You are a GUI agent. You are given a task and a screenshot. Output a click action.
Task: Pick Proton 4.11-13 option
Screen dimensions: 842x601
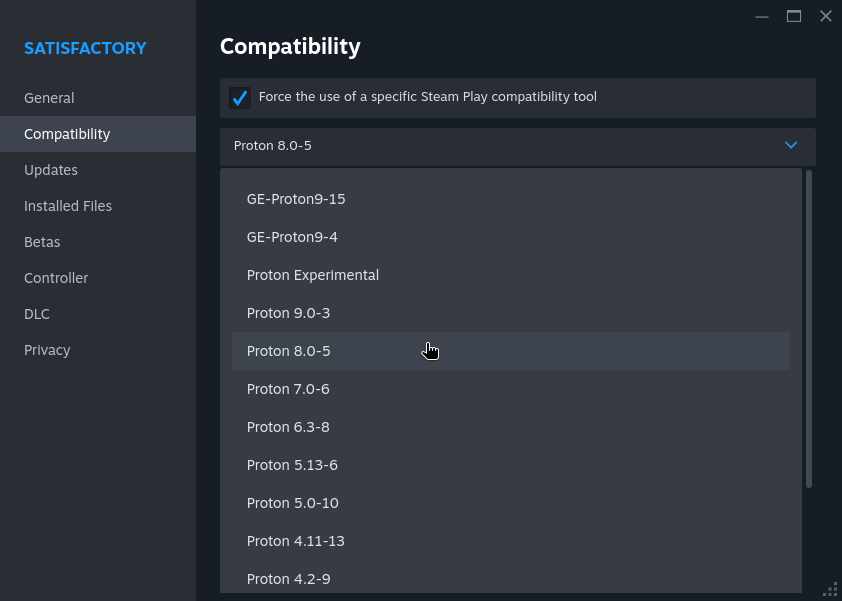click(x=511, y=541)
